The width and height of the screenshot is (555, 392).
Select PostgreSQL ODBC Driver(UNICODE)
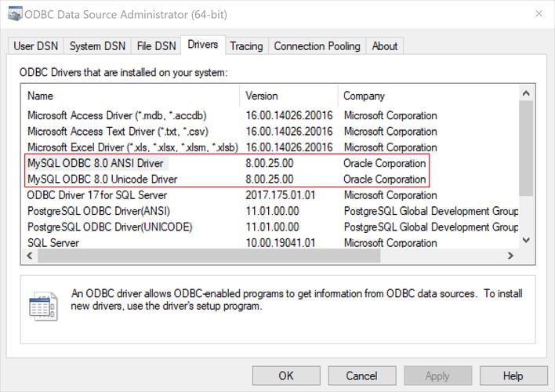[x=110, y=227]
